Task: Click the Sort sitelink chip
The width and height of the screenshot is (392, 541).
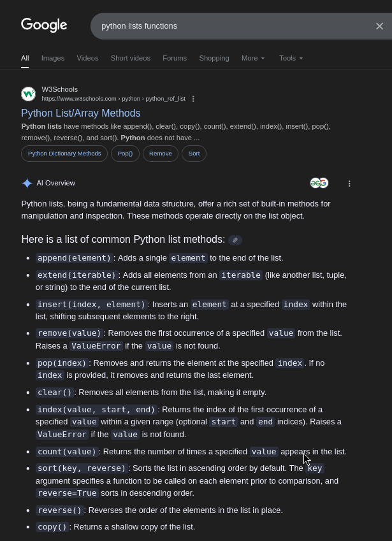Action: [x=194, y=154]
